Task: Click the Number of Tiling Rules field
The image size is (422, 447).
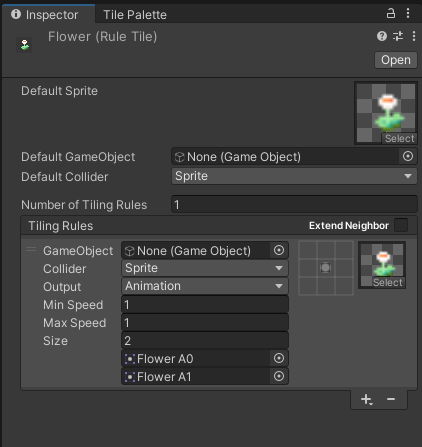Action: coord(294,204)
